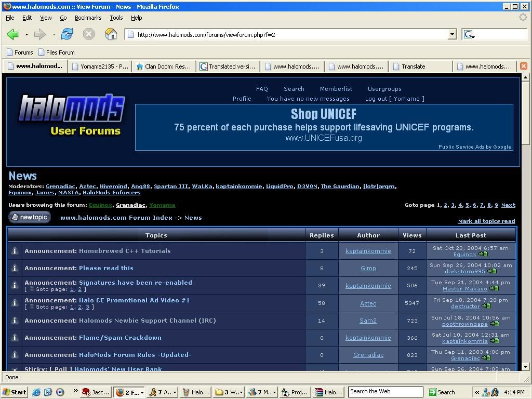Open the Windows Start button
Screen dimensions: 532x399
[14, 392]
